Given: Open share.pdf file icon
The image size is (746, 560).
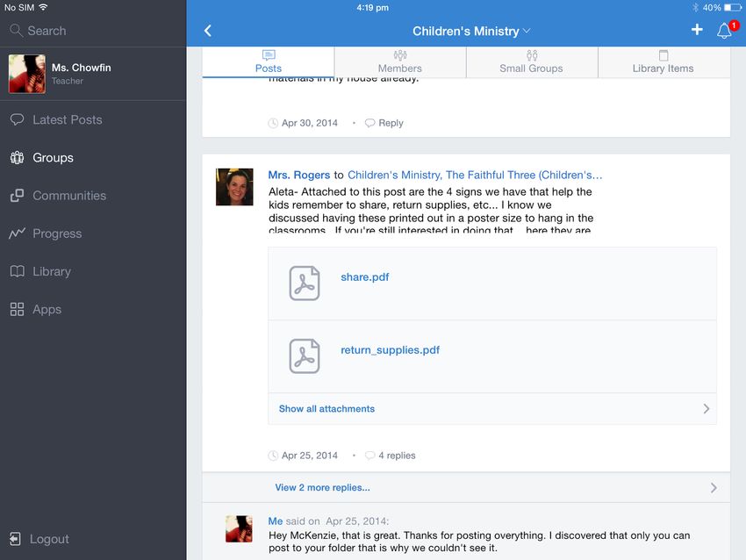Looking at the screenshot, I should [305, 284].
